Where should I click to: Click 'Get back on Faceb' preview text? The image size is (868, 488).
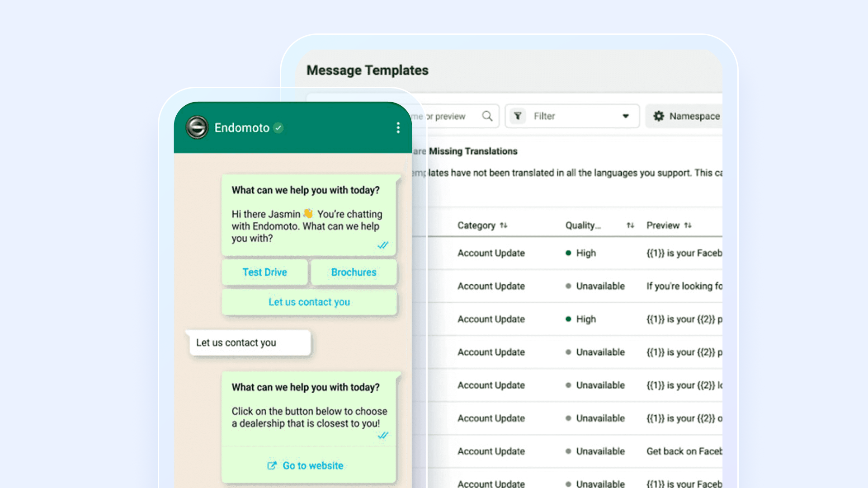[x=684, y=451]
